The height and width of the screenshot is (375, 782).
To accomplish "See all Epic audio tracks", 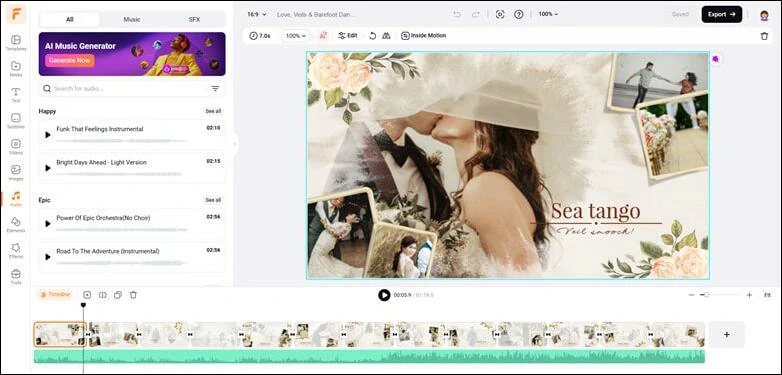I will [213, 200].
